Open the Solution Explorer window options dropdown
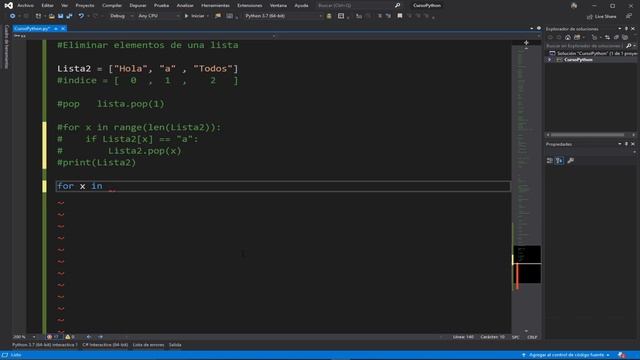This screenshot has height=360, width=640. pos(620,29)
